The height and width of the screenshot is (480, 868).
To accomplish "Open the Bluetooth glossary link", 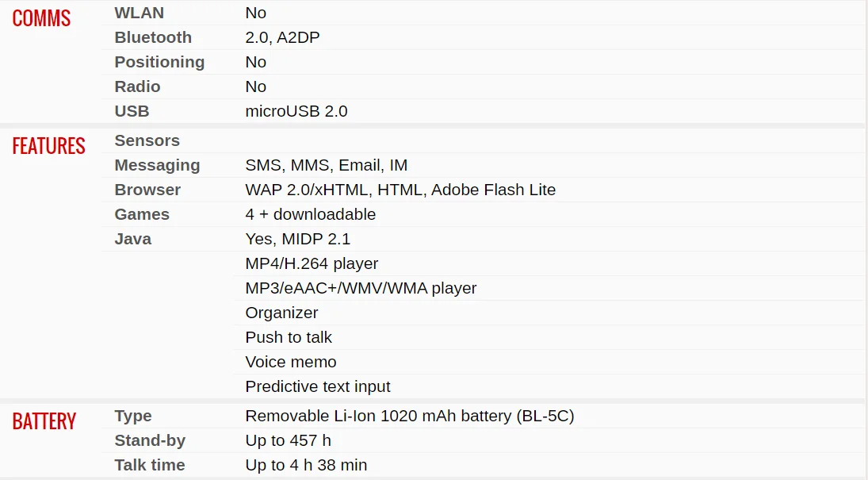I will (153, 37).
